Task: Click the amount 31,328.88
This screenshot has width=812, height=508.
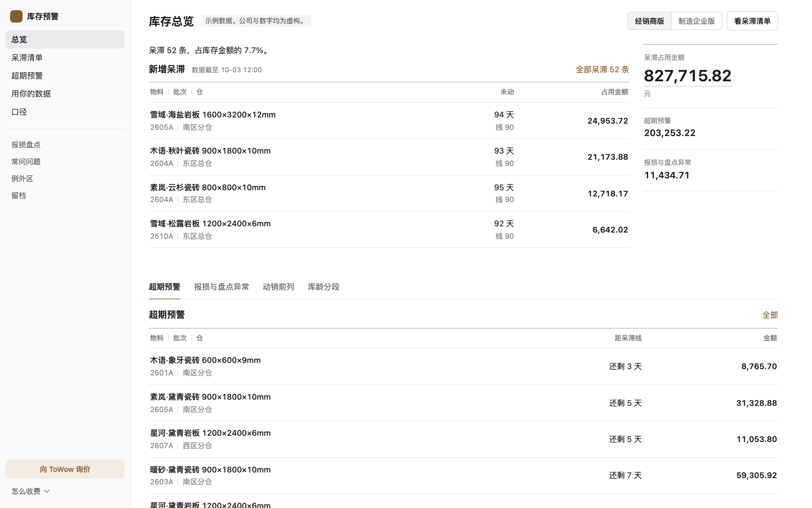Action: pos(757,403)
